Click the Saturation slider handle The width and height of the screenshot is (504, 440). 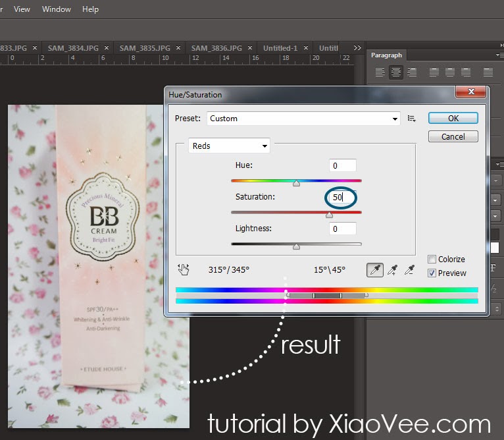pos(329,215)
